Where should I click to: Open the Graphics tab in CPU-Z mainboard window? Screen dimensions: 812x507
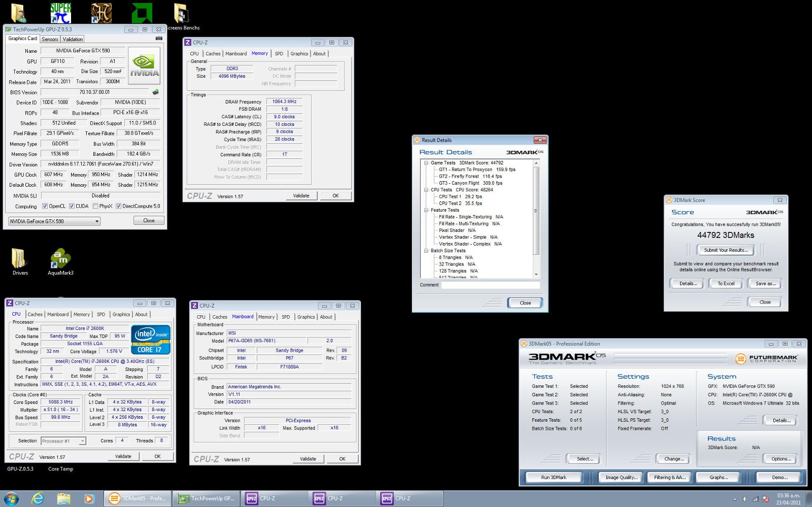[306, 317]
